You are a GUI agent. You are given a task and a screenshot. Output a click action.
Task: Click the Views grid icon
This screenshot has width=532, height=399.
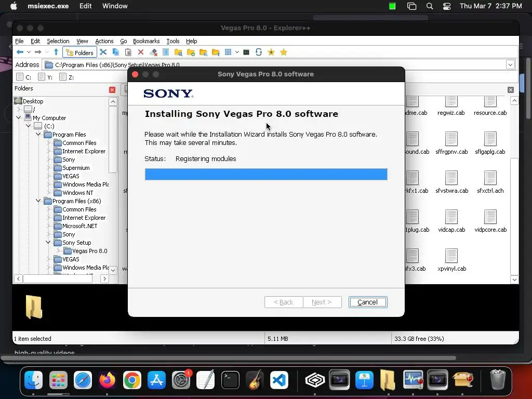point(228,52)
